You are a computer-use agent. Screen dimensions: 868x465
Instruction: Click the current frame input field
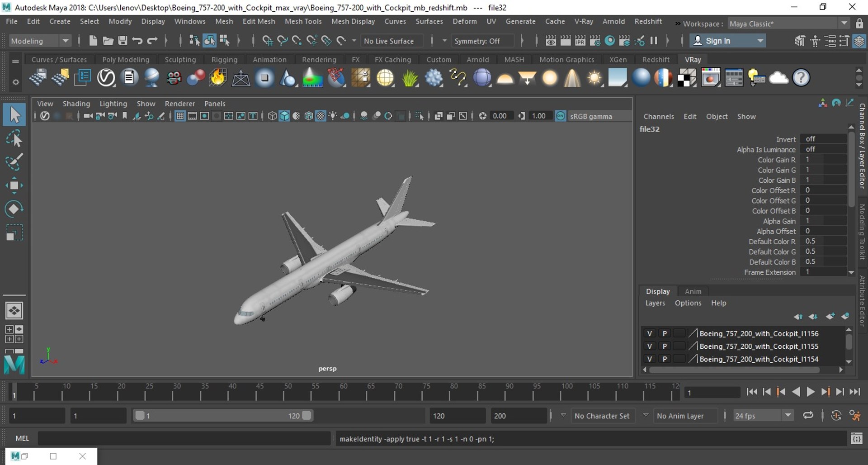(x=712, y=392)
